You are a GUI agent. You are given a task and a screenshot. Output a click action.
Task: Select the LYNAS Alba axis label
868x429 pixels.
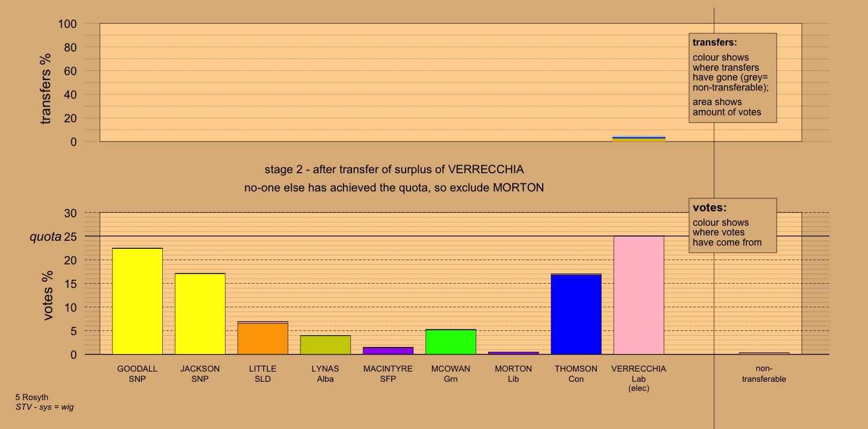(x=325, y=374)
